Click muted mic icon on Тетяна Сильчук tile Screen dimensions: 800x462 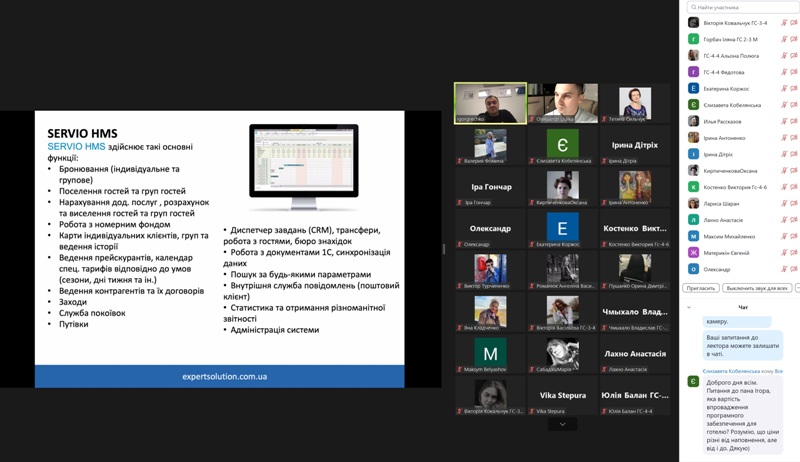[x=605, y=119]
